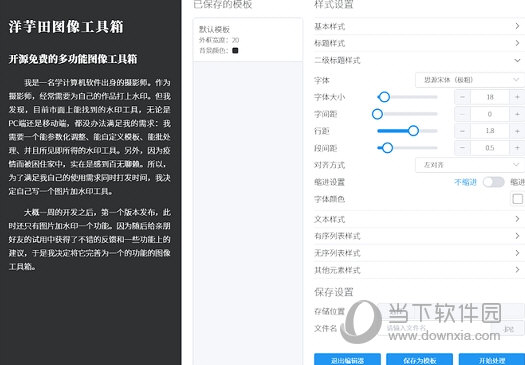Toggle the 缩进设置 indent switch

494,182
